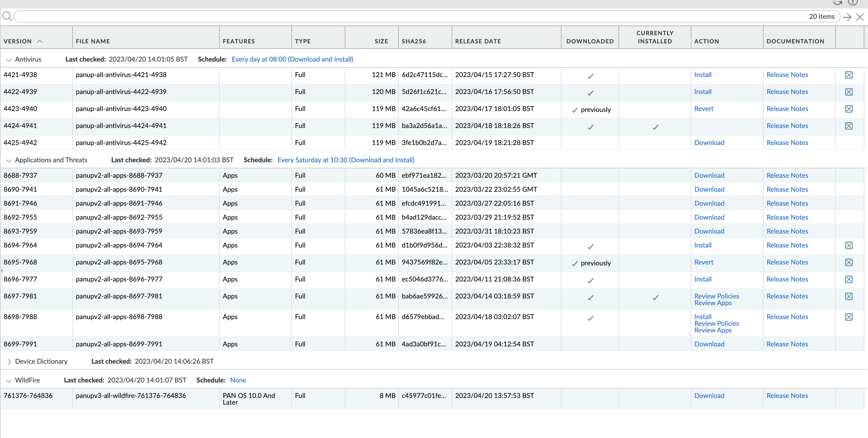Open Release Notes for version 8699-7991
This screenshot has width=868, height=438.
tap(787, 344)
